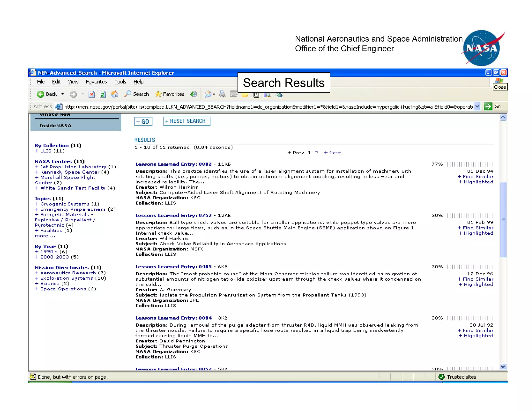Click Highlighted for entry 0752
Screen dimensions: 532x411
tap(476, 233)
